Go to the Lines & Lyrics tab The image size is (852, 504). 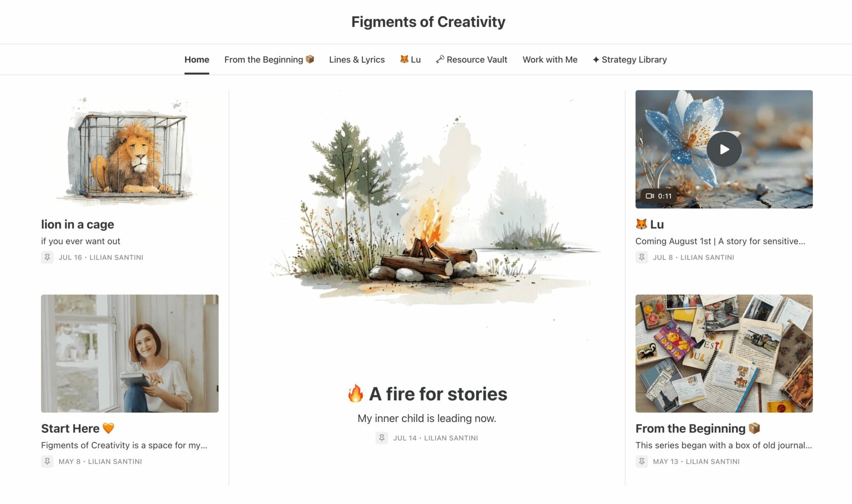(x=357, y=60)
